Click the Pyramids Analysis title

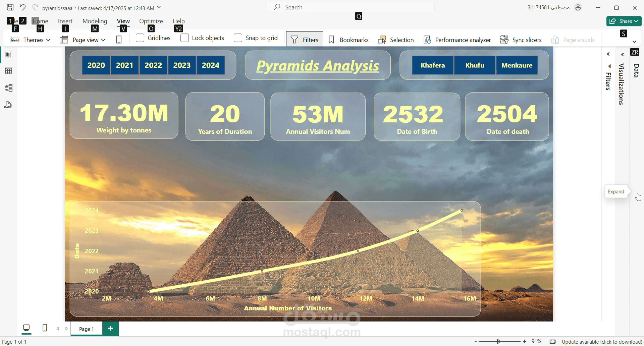(x=318, y=65)
